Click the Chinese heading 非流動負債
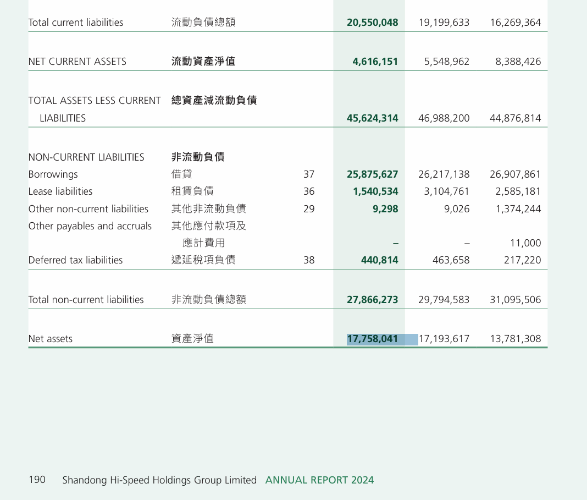 [x=198, y=157]
